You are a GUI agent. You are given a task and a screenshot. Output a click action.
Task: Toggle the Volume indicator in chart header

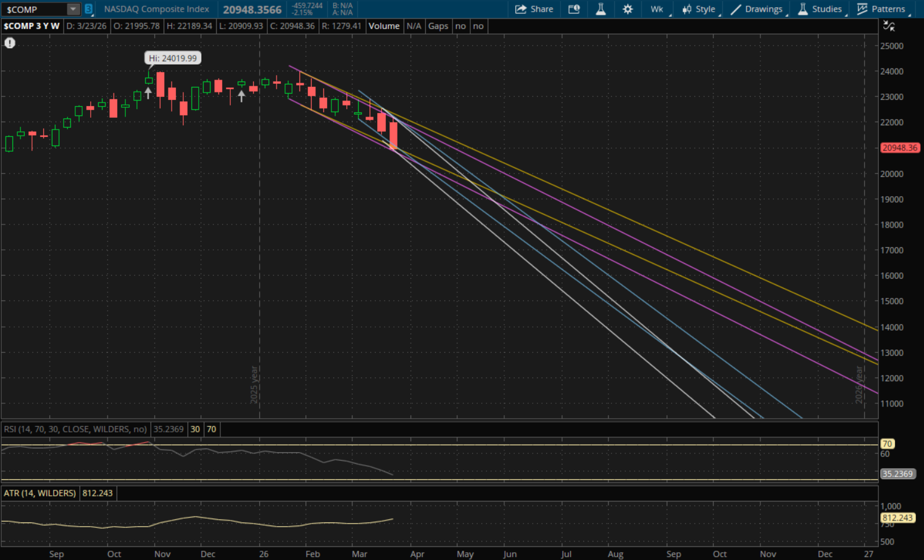pos(384,26)
